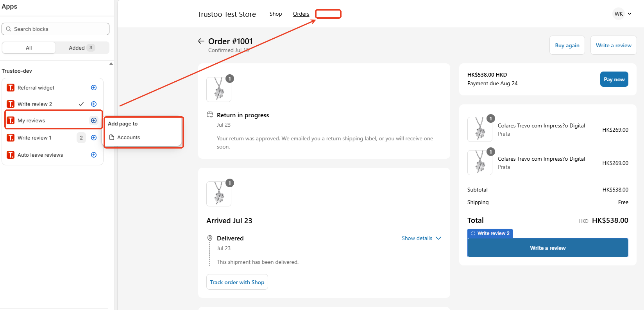644x310 pixels.
Task: Click the Trustoo icon for Referral widget
Action: [x=11, y=88]
